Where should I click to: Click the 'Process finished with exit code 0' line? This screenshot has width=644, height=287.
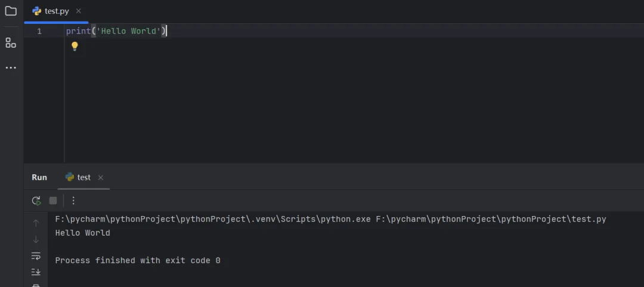click(138, 261)
